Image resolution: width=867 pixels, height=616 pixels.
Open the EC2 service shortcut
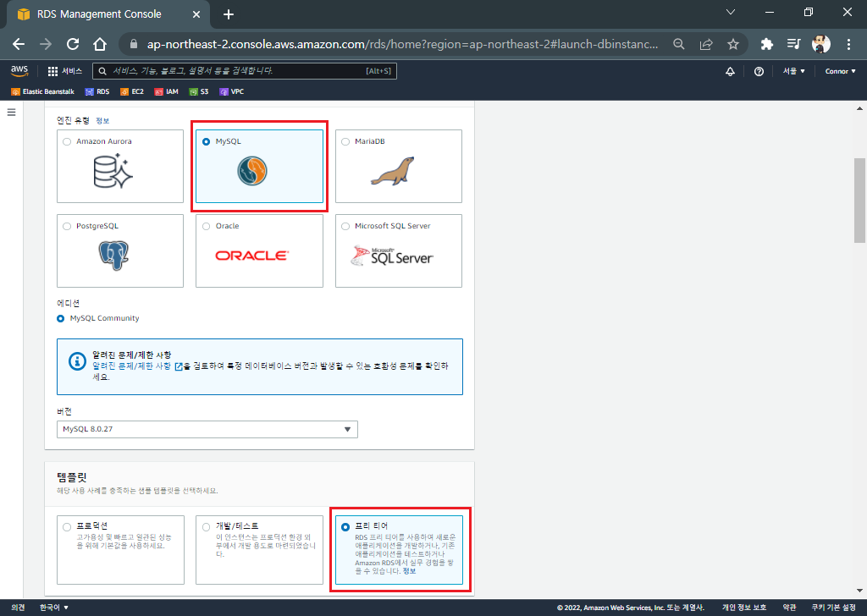(x=132, y=91)
